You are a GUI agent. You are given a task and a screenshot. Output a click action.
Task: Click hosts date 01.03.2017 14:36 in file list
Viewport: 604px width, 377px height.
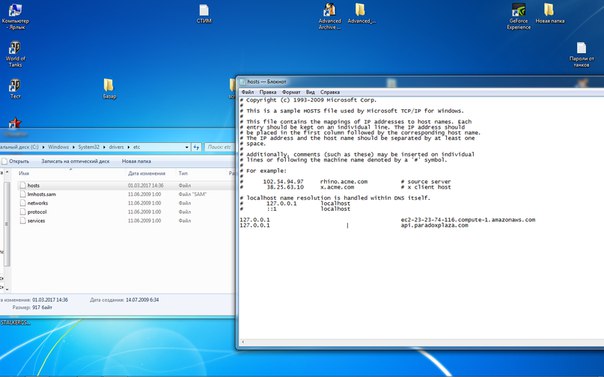point(145,185)
